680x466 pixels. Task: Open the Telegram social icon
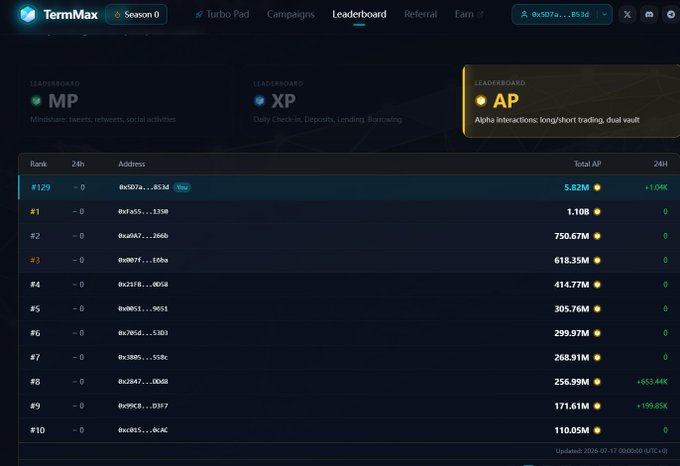tap(671, 14)
